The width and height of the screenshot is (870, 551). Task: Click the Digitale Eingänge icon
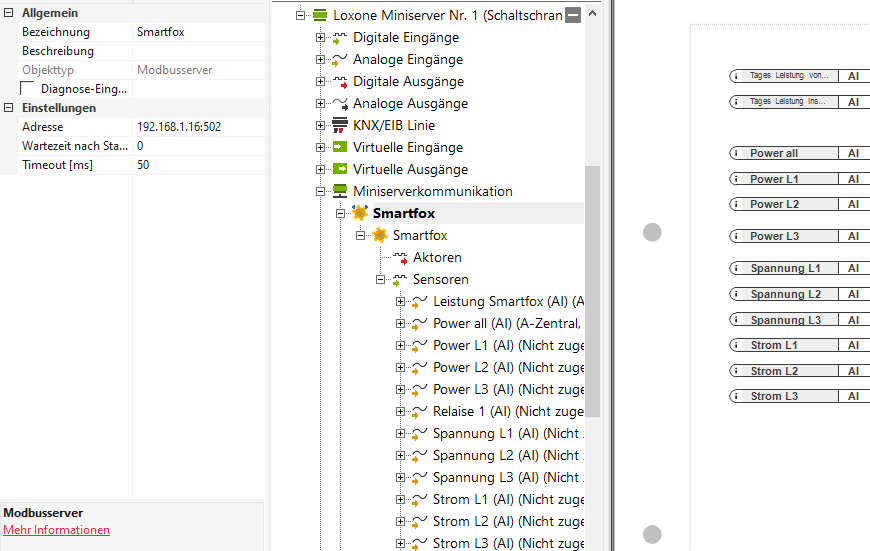pos(340,38)
